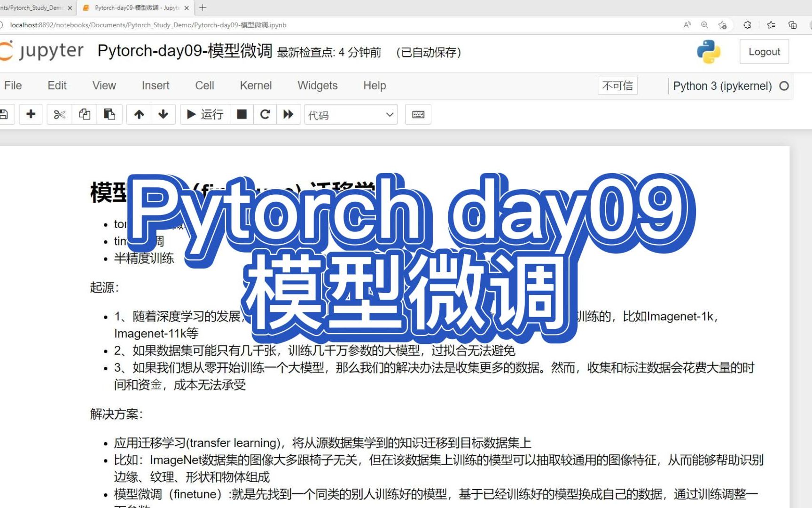The height and width of the screenshot is (508, 812).
Task: Click the browser address bar URL
Action: click(148, 25)
